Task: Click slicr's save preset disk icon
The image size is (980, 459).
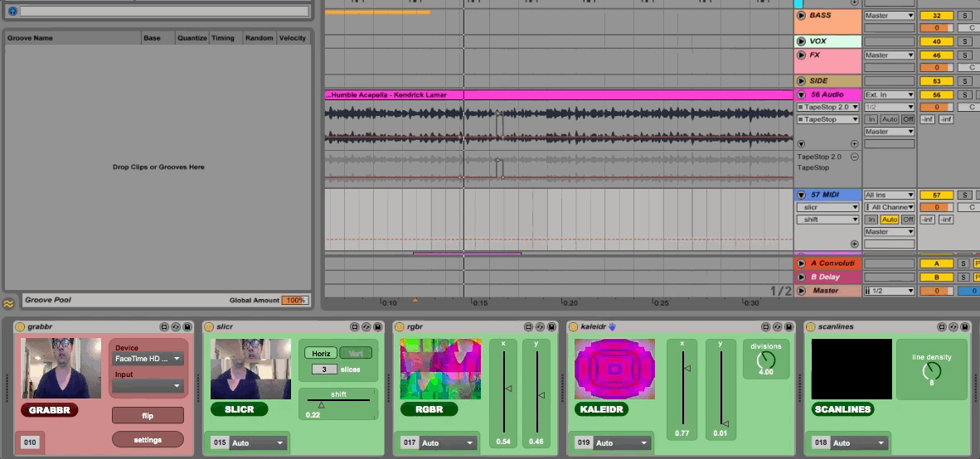Action: [x=377, y=326]
